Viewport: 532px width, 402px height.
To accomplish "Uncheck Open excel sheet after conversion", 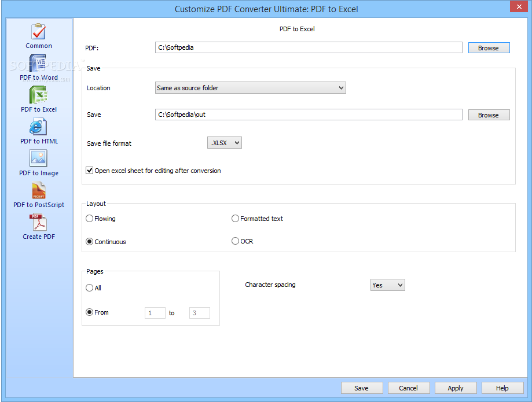I will 90,171.
